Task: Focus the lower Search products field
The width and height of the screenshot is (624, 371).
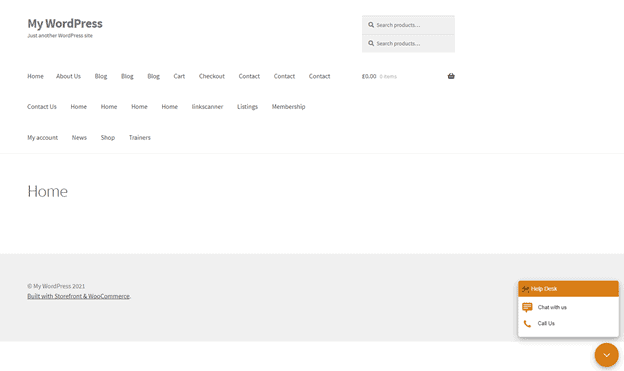Action: coord(408,43)
